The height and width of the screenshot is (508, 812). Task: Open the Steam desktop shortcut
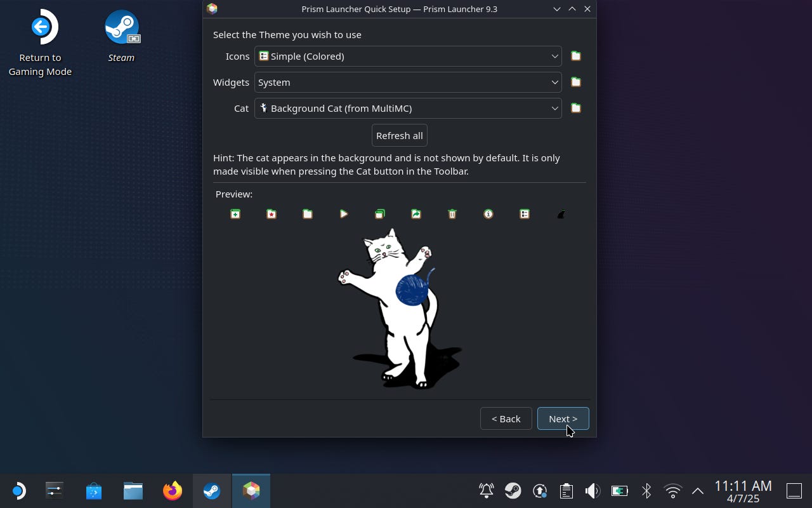click(x=121, y=36)
